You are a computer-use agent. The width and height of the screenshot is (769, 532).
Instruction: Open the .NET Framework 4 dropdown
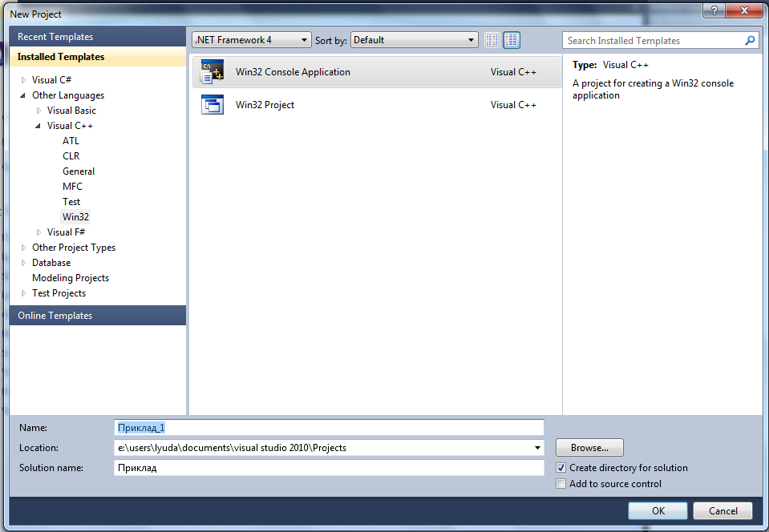[x=251, y=40]
